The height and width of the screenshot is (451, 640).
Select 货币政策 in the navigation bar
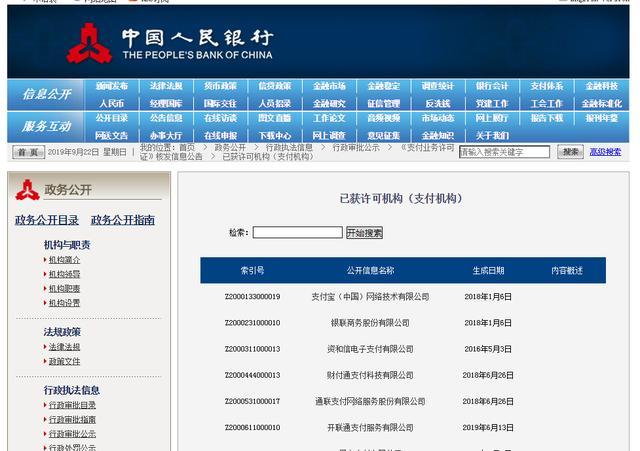(x=220, y=87)
